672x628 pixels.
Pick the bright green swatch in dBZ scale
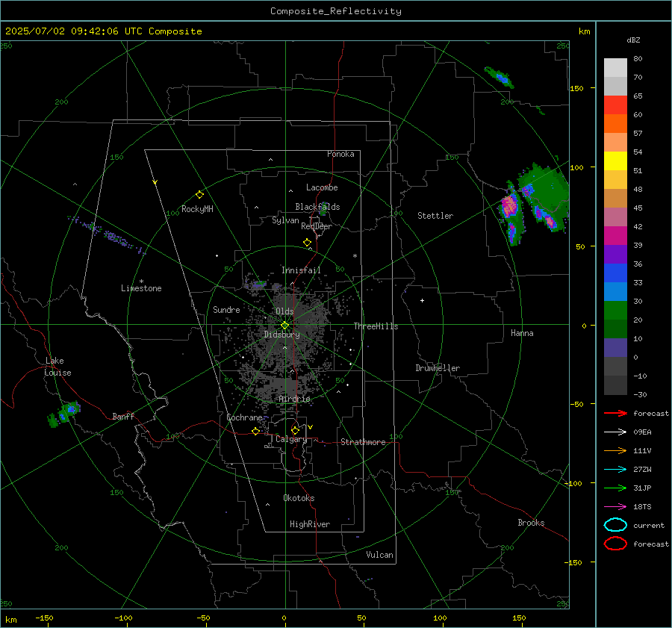(x=615, y=311)
